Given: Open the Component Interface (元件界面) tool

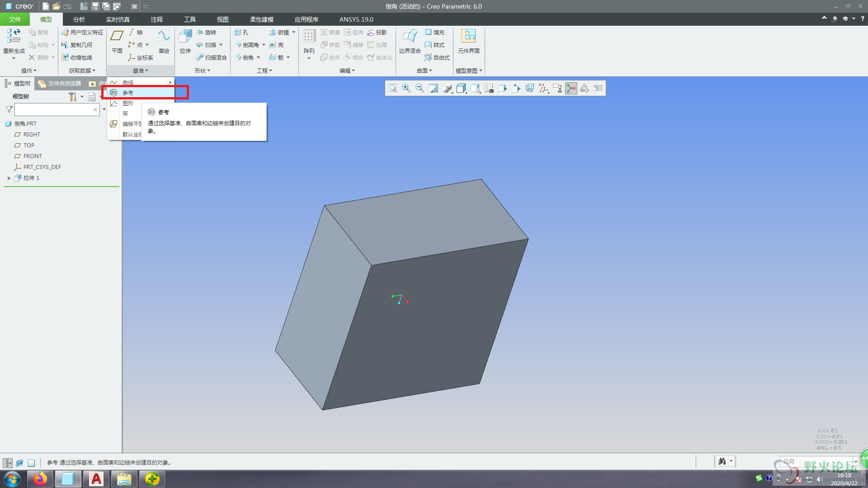Looking at the screenshot, I should tap(468, 42).
